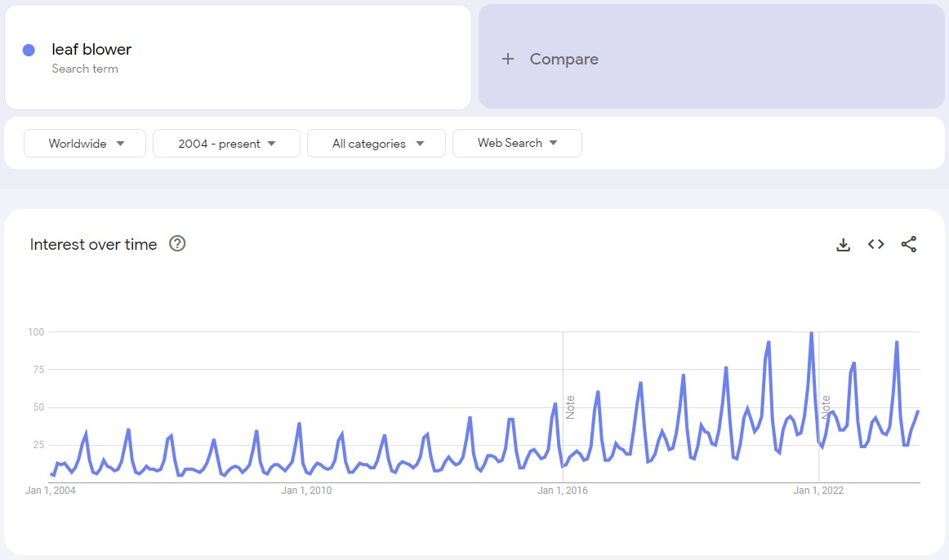949x560 pixels.
Task: Open help for Interest over time
Action: (x=177, y=243)
